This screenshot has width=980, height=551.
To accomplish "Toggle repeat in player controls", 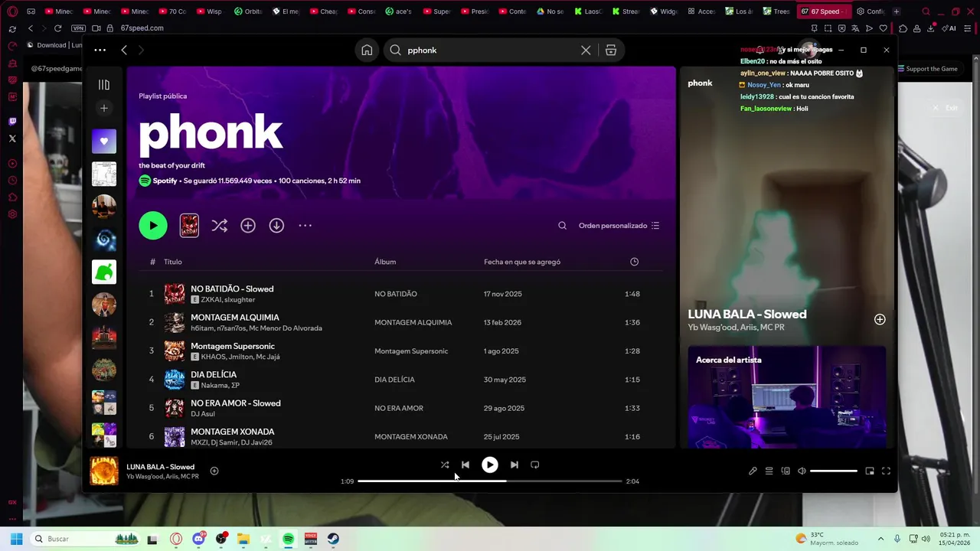I will point(535,465).
